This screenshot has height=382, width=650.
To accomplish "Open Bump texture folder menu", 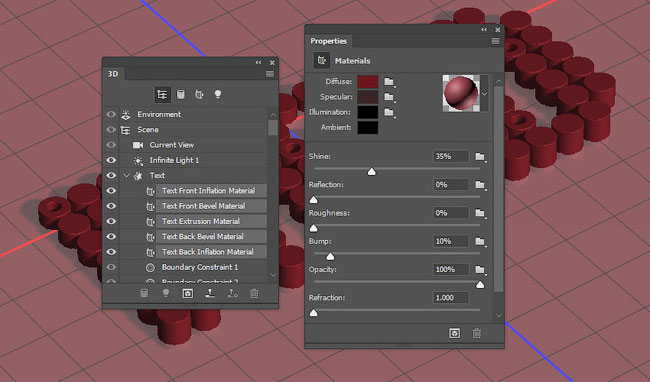I will click(x=480, y=241).
